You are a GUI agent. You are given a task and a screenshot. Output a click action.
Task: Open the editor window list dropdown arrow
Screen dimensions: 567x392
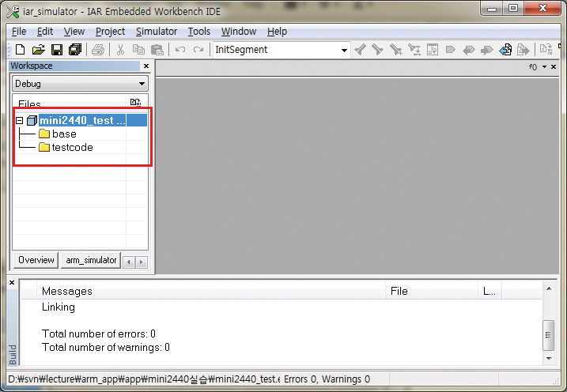tap(544, 67)
